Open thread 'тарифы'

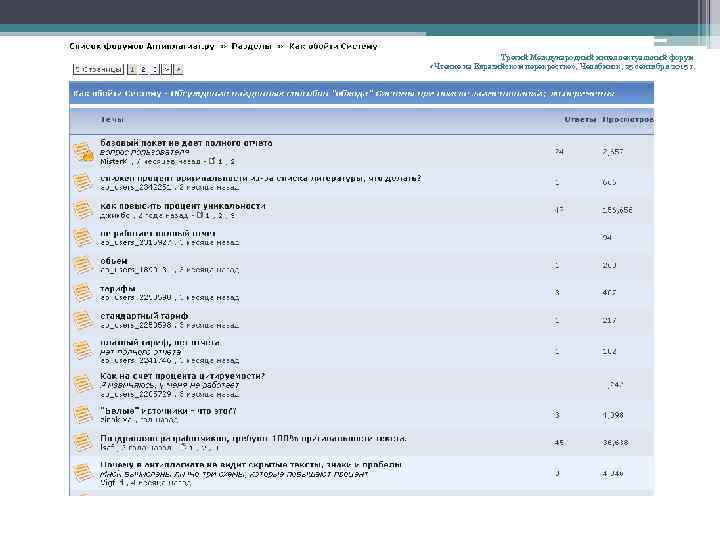coord(118,288)
